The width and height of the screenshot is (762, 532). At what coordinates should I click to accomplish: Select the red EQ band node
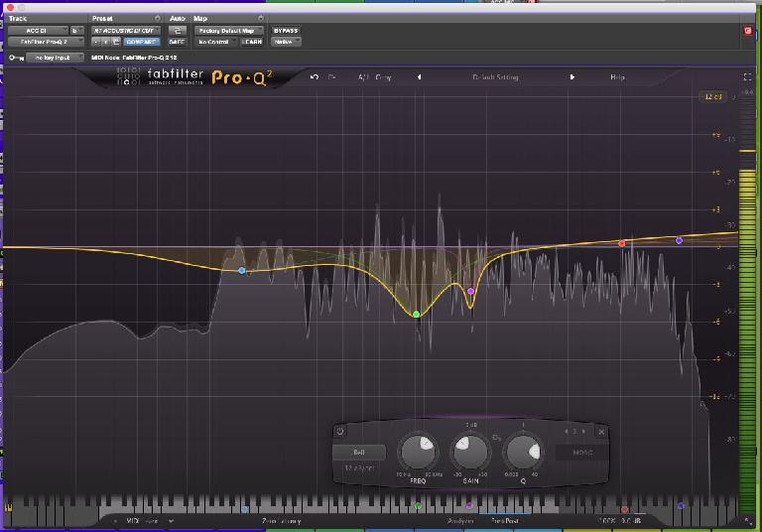coord(622,243)
